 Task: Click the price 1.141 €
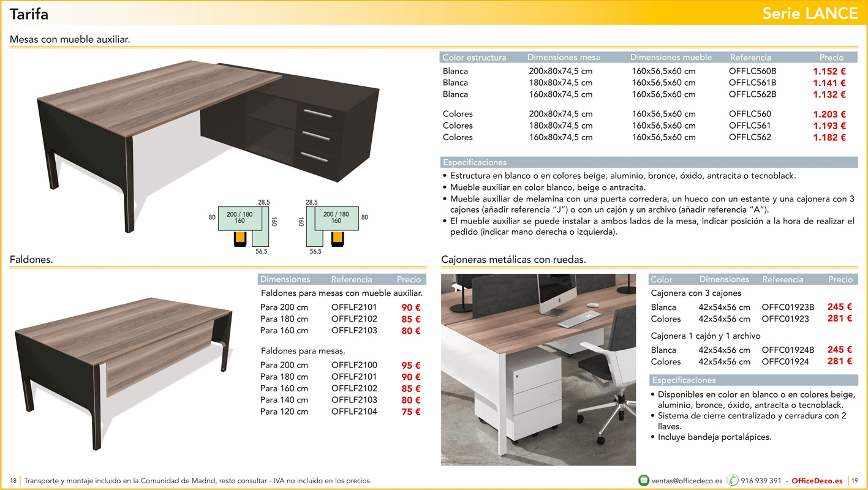click(829, 83)
